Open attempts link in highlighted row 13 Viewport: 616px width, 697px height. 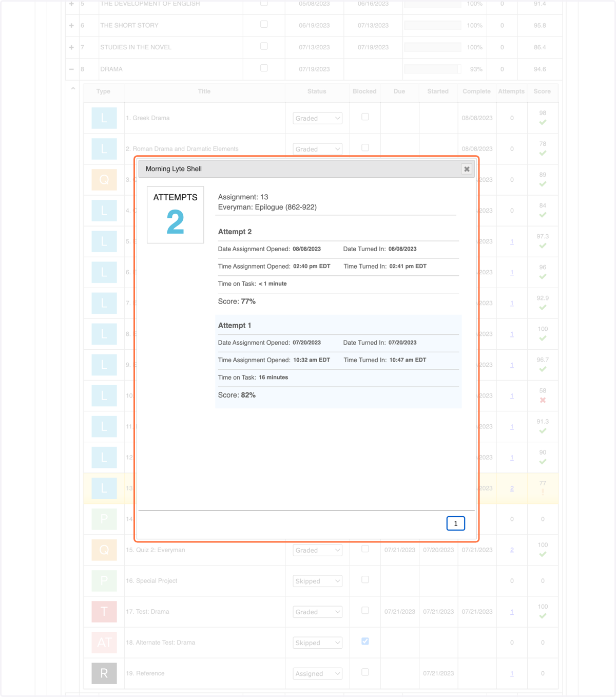(x=512, y=488)
